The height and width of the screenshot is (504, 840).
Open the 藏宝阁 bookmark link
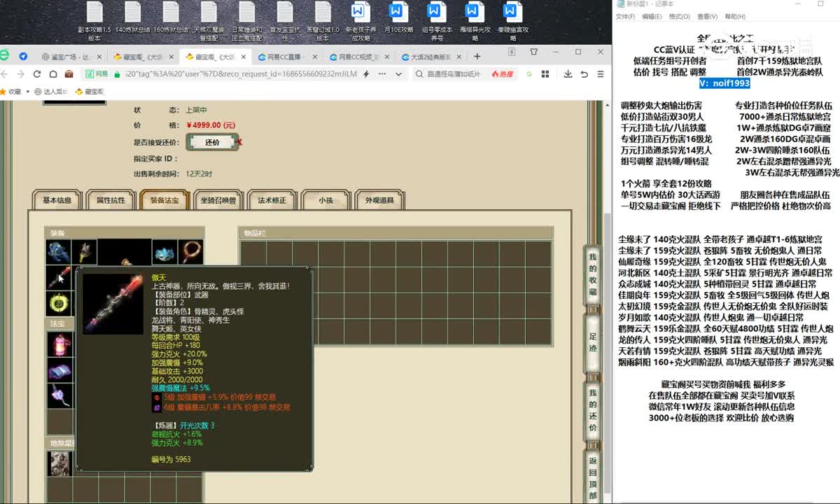[x=90, y=92]
